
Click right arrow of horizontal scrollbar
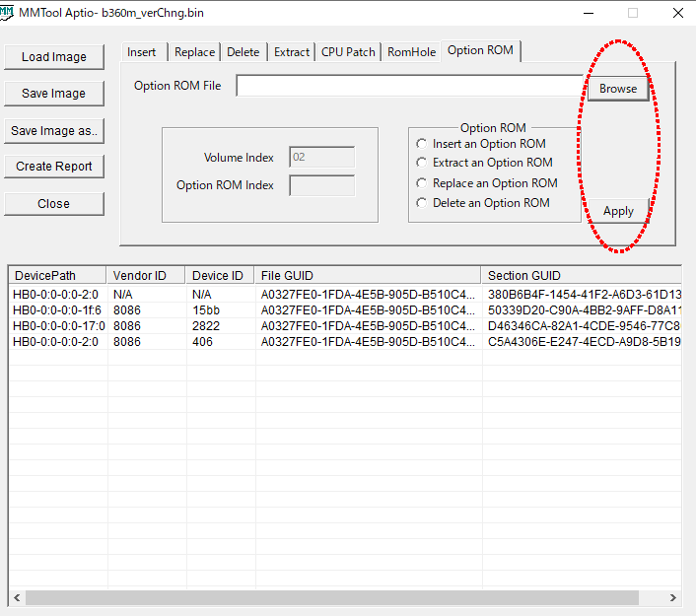[672, 597]
